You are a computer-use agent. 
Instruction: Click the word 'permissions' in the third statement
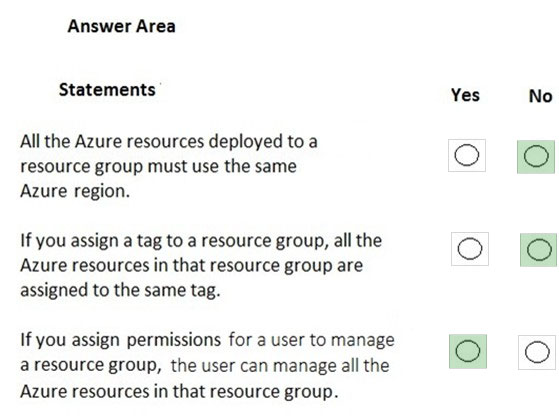coord(174,340)
